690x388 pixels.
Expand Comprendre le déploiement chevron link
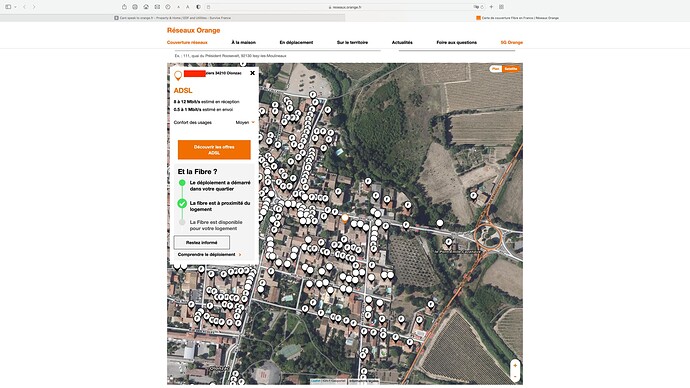(209, 254)
